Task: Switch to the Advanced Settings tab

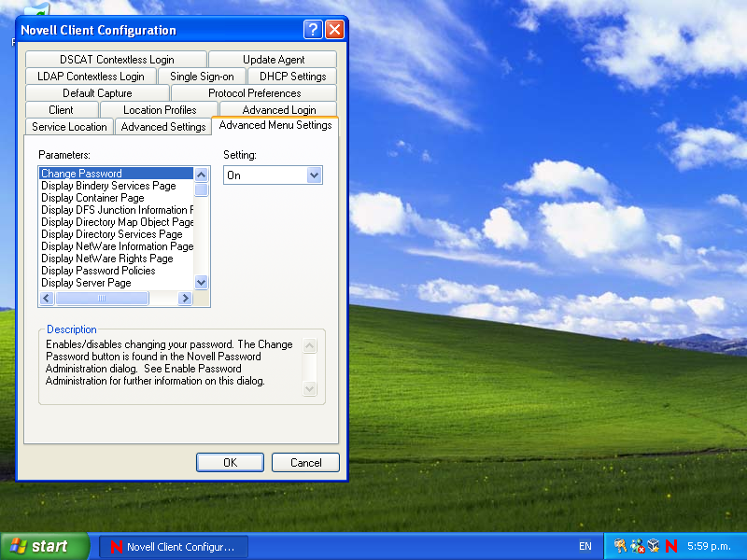Action: click(x=162, y=127)
